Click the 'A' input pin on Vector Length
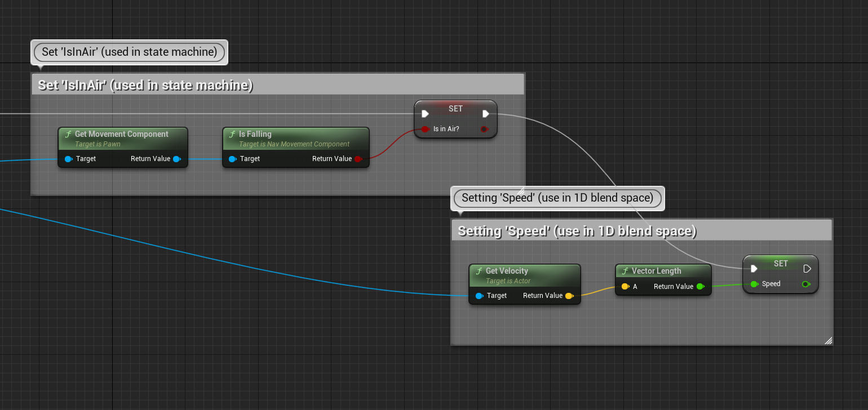The width and height of the screenshot is (868, 410). point(625,287)
